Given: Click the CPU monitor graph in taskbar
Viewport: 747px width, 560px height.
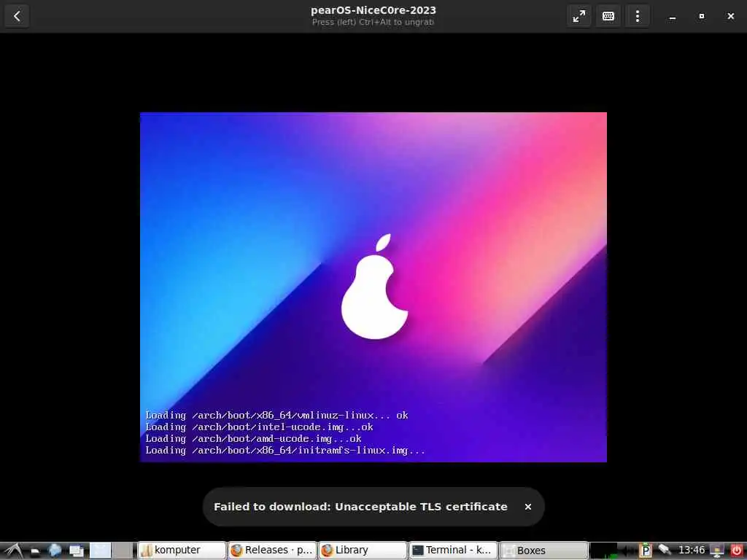Looking at the screenshot, I should click(603, 551).
